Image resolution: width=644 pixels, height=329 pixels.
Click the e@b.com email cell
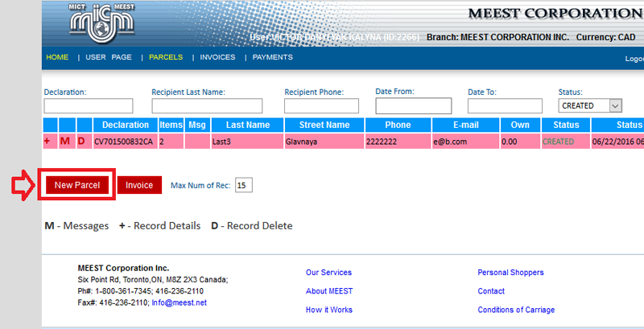466,142
